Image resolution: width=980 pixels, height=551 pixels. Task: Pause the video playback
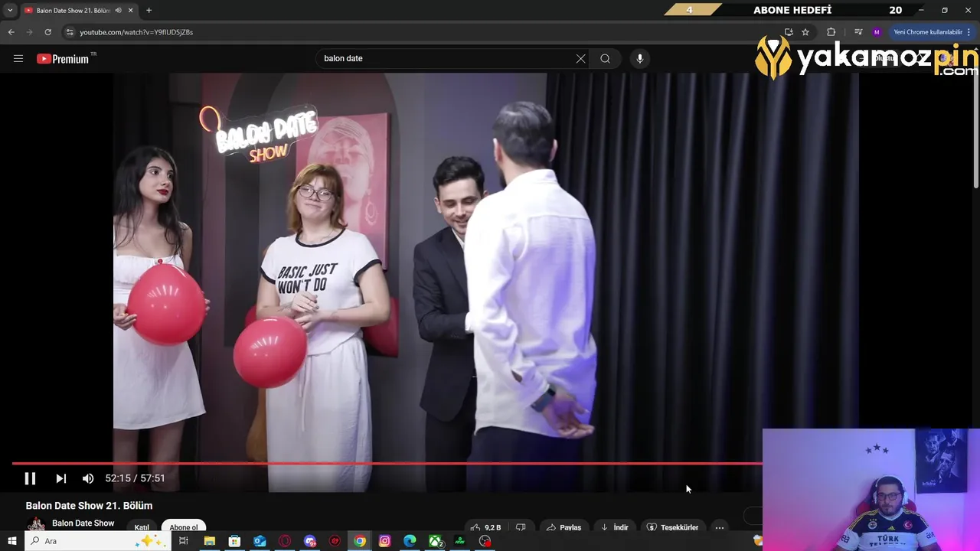(x=30, y=478)
